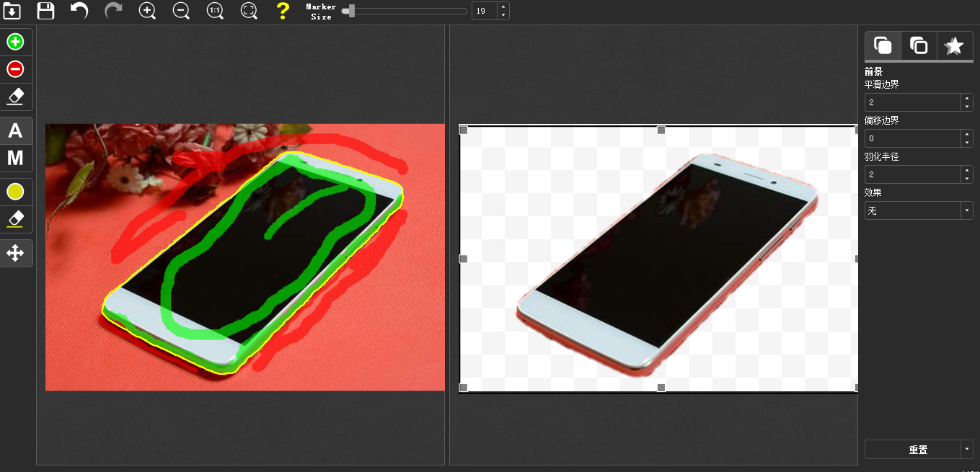Screen dimensions: 980x472
Task: Click the 偏移边界 value field
Action: (x=913, y=138)
